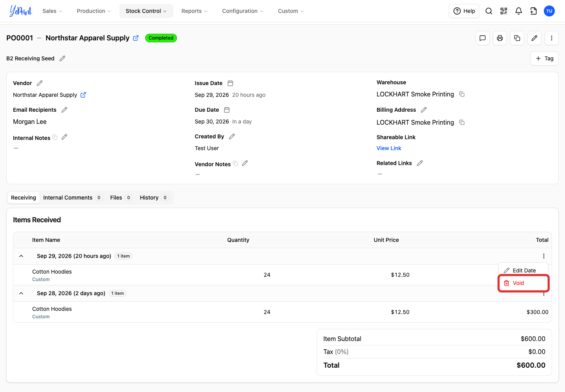This screenshot has width=565, height=392.
Task: Switch to the Internal Comments tab
Action: pyautogui.click(x=73, y=198)
